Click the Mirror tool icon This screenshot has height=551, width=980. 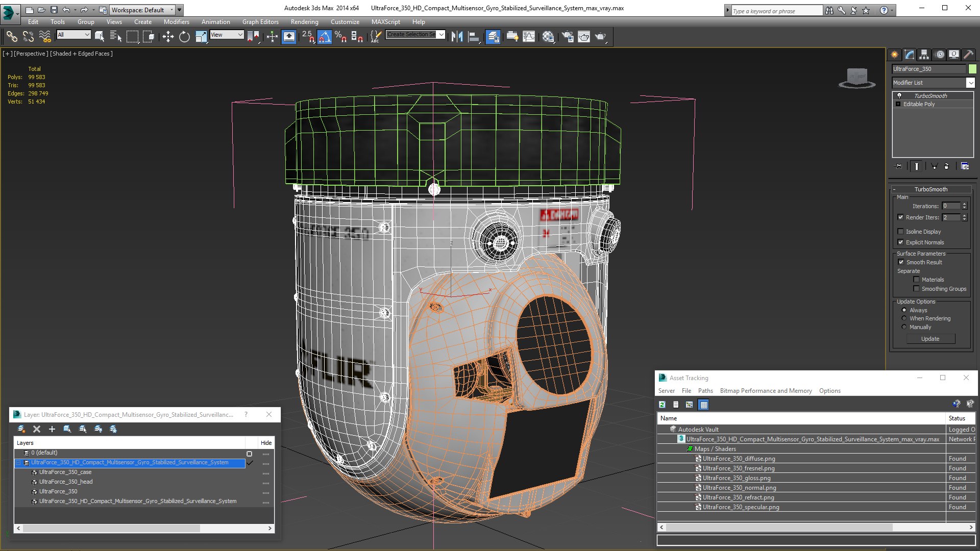pyautogui.click(x=457, y=36)
